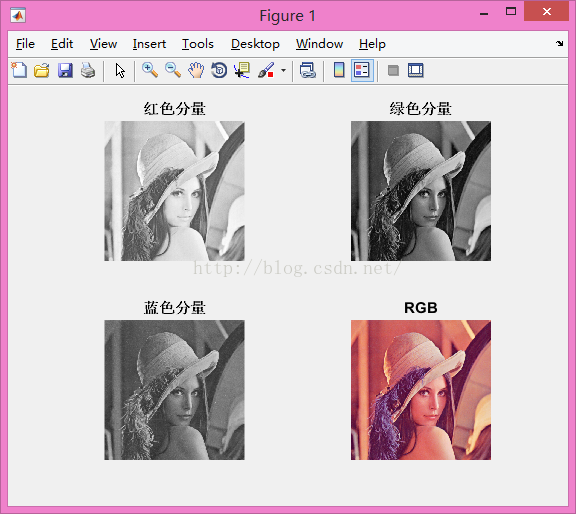
Task: Open the Insert menu
Action: [x=149, y=44]
